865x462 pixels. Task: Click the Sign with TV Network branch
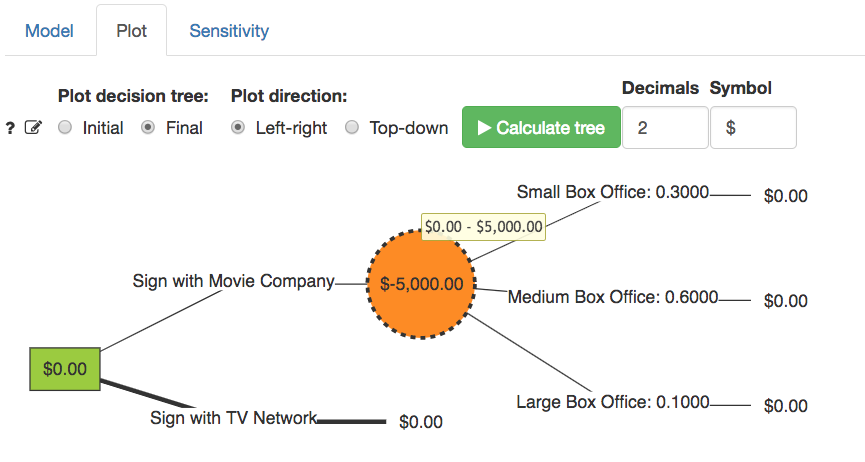(x=233, y=418)
